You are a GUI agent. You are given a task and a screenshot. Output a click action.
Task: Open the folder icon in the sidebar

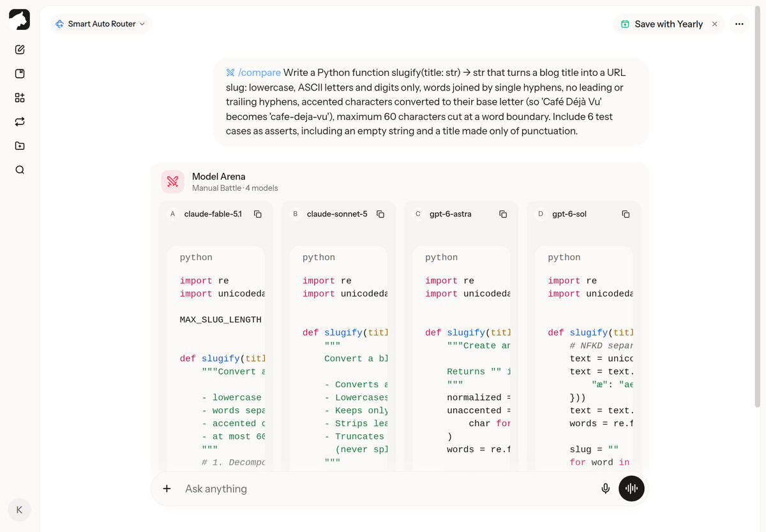click(x=20, y=146)
